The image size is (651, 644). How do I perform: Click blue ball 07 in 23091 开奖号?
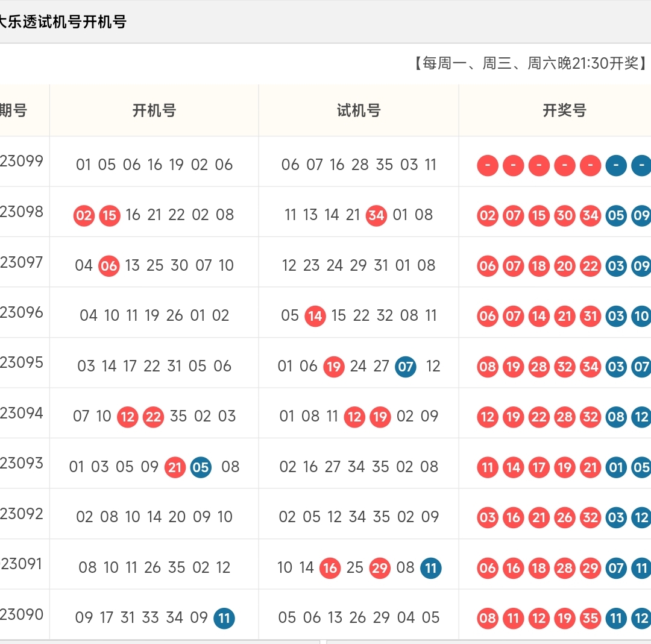pyautogui.click(x=616, y=568)
